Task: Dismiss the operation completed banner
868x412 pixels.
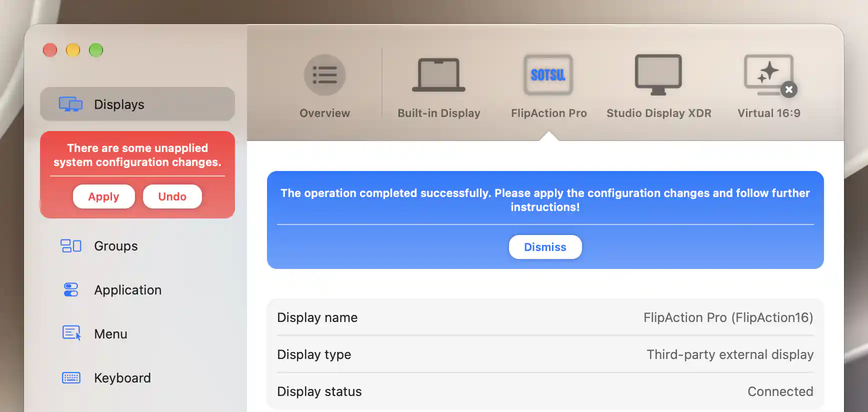Action: click(x=545, y=247)
